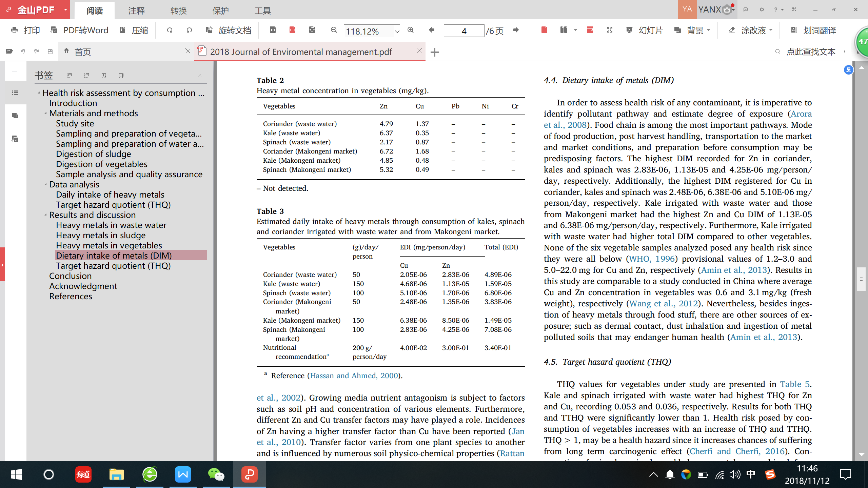Viewport: 868px width, 488px height.
Task: Switch to the 注释 annotation tab
Action: tap(136, 11)
